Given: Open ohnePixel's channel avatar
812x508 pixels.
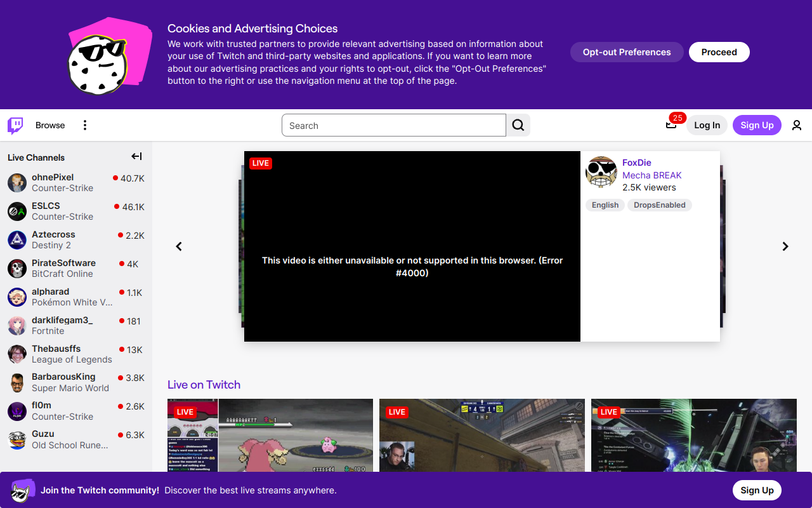Looking at the screenshot, I should click(x=17, y=183).
